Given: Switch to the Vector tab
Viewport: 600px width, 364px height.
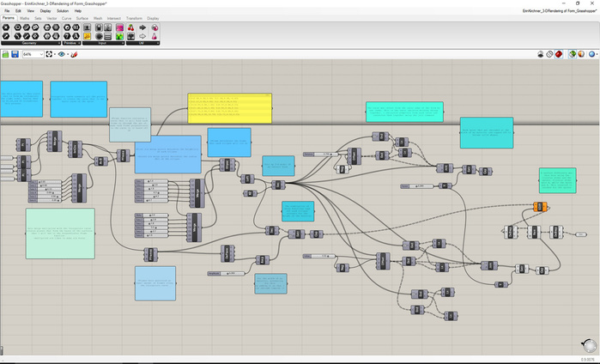Looking at the screenshot, I should 52,18.
